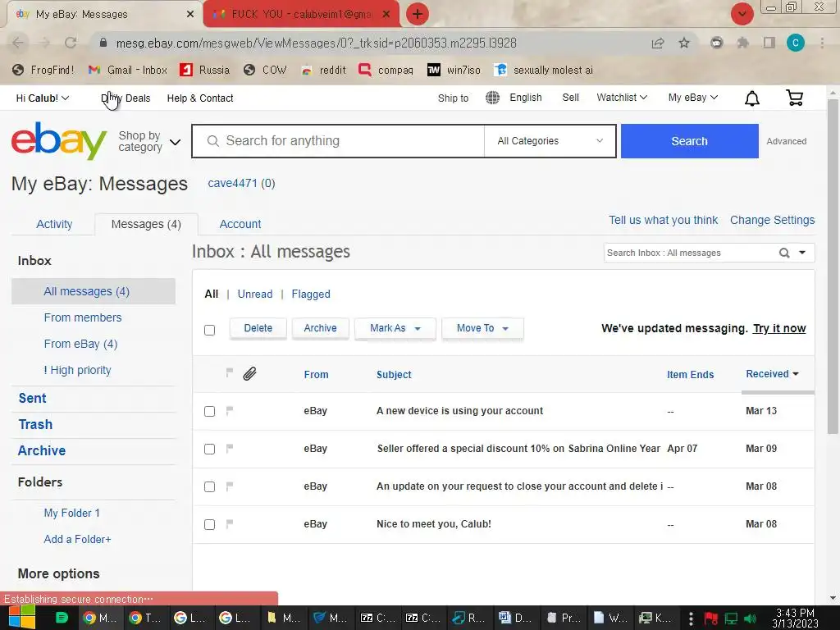Expand the Hi Calub! account dropdown
Viewport: 840px width, 630px height.
point(43,98)
